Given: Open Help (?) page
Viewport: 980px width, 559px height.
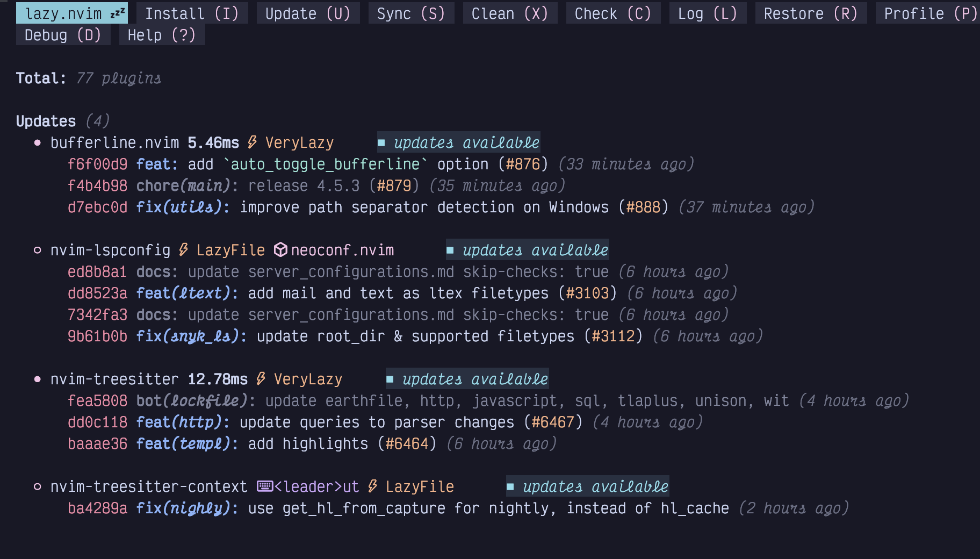Looking at the screenshot, I should click(x=162, y=35).
